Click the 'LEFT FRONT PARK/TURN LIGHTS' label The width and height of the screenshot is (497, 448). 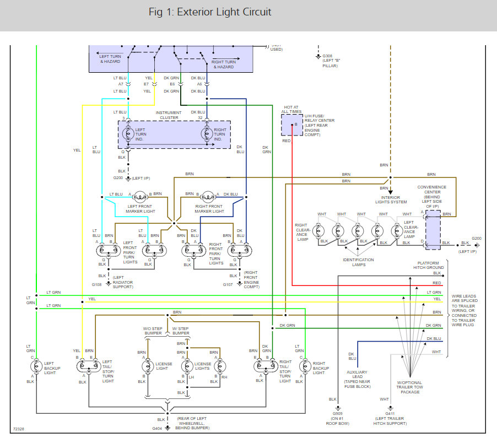[130, 252]
